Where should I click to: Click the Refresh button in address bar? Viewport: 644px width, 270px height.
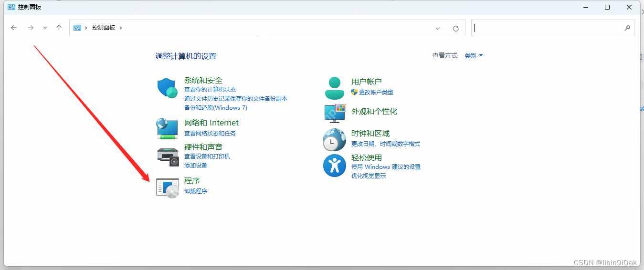click(x=456, y=28)
